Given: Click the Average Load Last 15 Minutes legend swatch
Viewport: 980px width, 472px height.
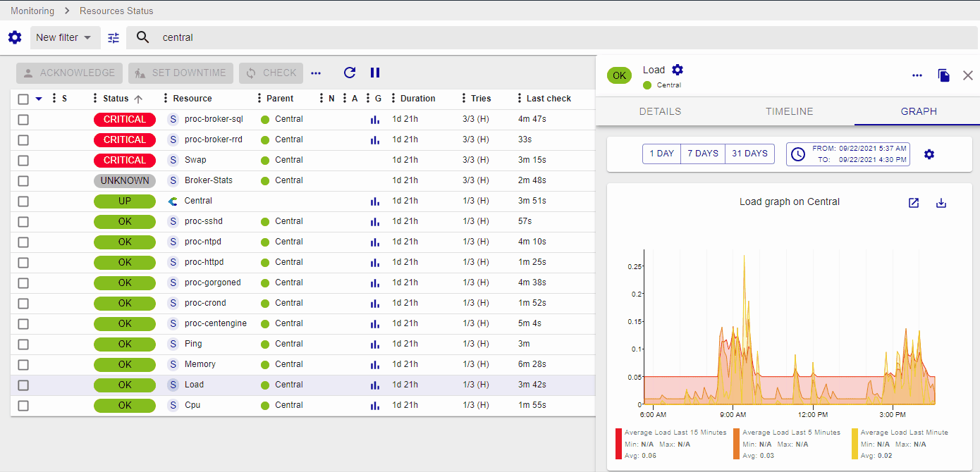Looking at the screenshot, I should (619, 444).
